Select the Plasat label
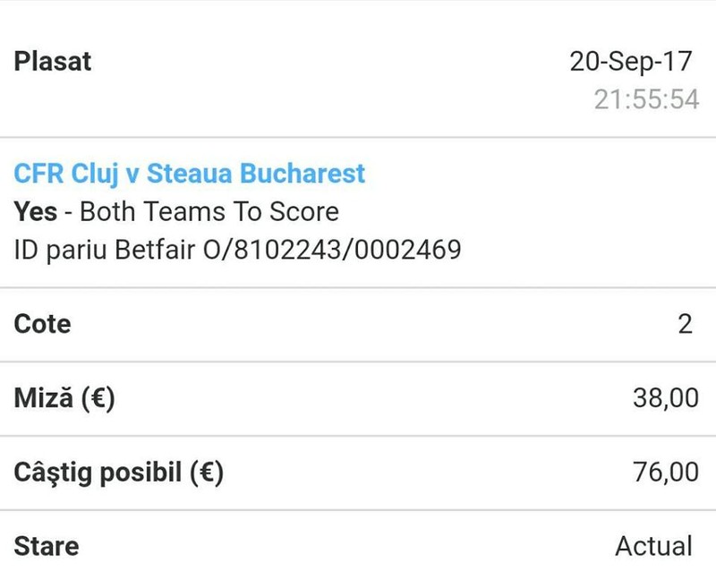Screen dimensions: 716x588 click(x=53, y=61)
